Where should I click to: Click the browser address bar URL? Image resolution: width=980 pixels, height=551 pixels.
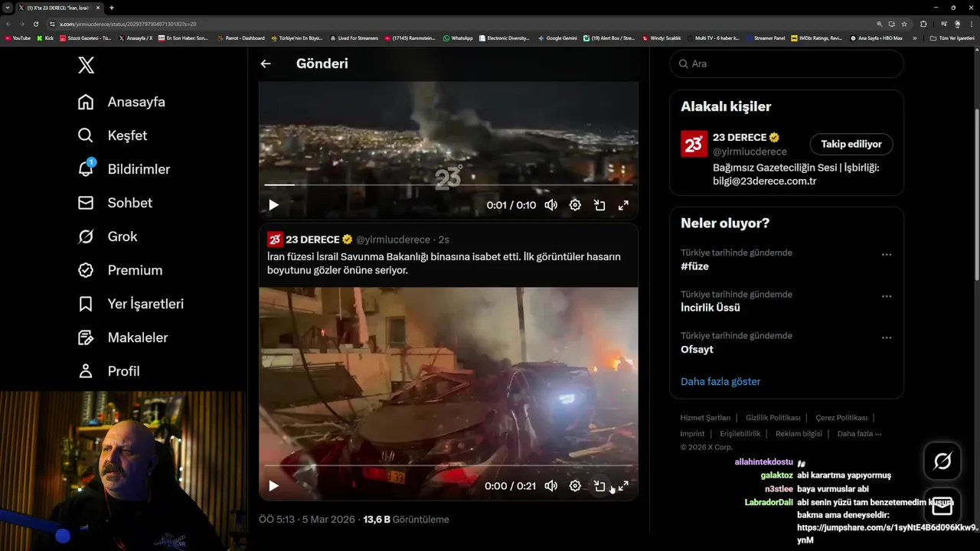[128, 24]
